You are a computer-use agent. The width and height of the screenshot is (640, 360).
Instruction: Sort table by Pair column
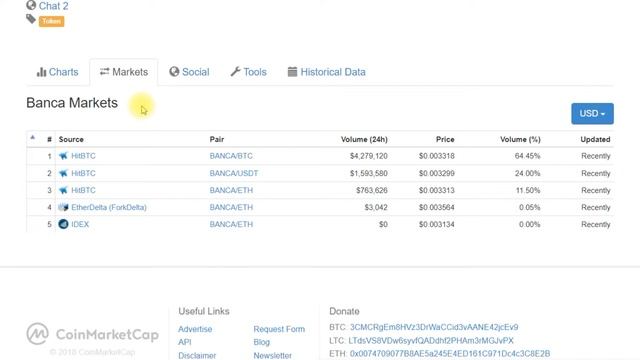pos(217,140)
